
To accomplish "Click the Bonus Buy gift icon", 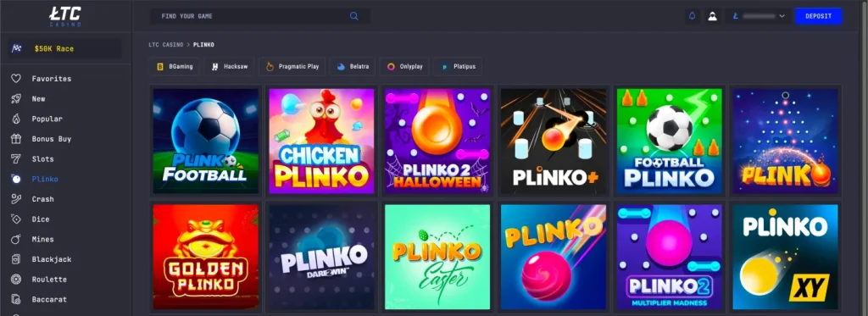I will click(x=16, y=139).
